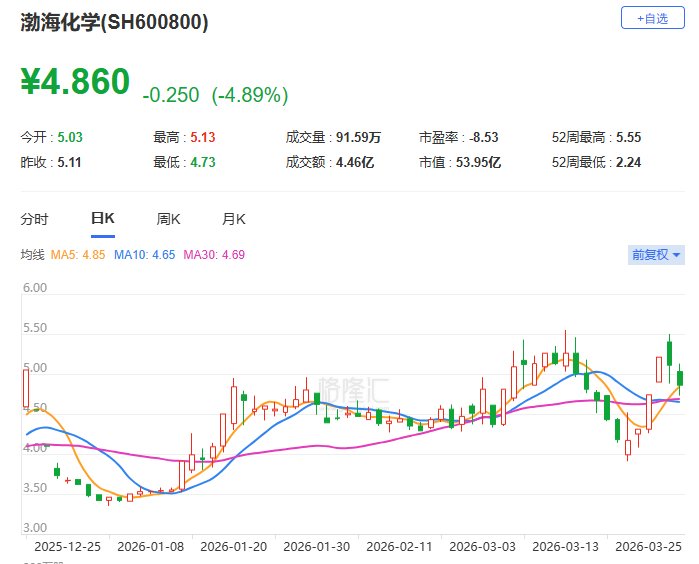The image size is (699, 564).
Task: Expand the 前复权 adjustment dropdown
Action: click(656, 255)
